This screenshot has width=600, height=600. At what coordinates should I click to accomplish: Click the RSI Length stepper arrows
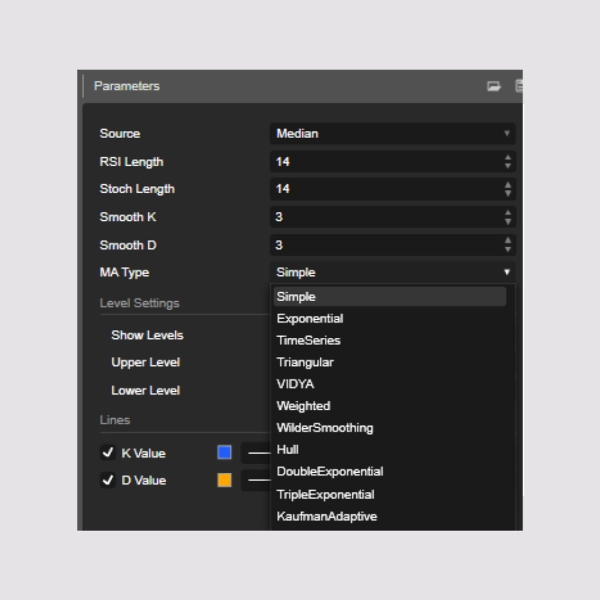point(508,162)
